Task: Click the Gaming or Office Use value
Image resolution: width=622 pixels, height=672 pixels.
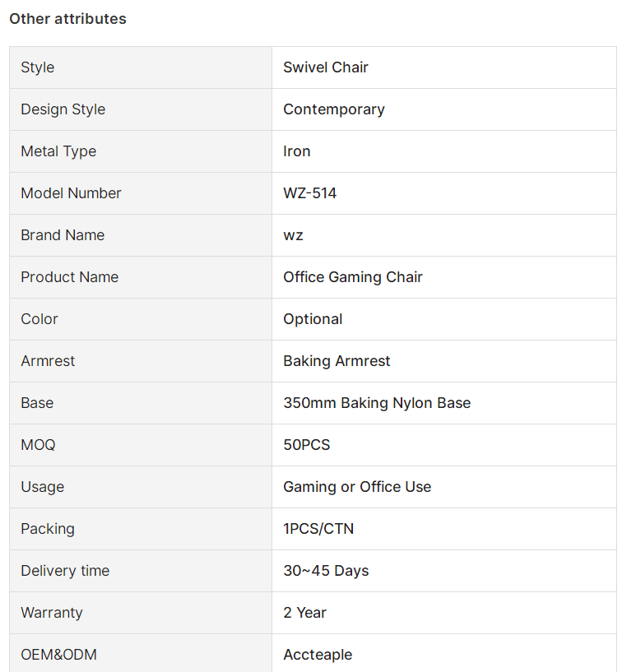Action: [x=357, y=487]
